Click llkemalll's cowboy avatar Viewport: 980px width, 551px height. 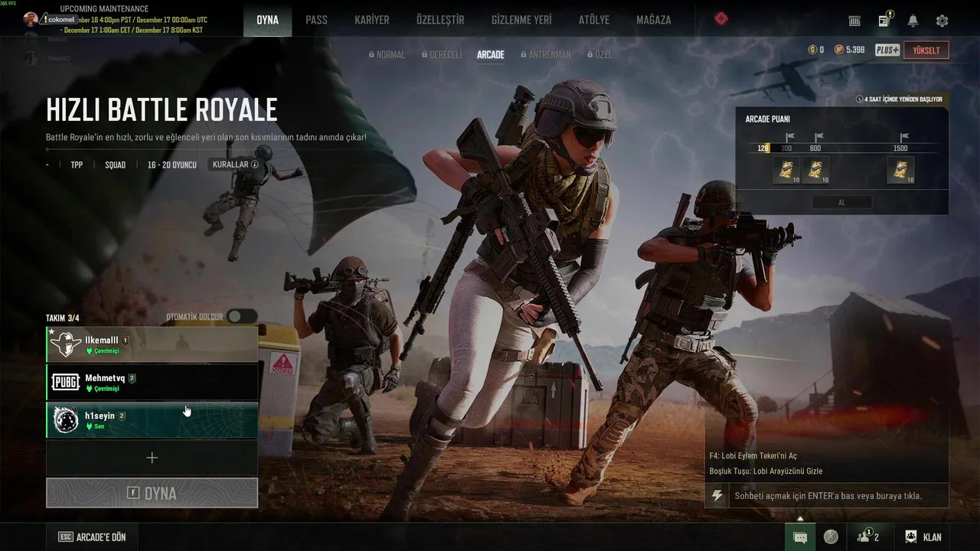point(66,345)
